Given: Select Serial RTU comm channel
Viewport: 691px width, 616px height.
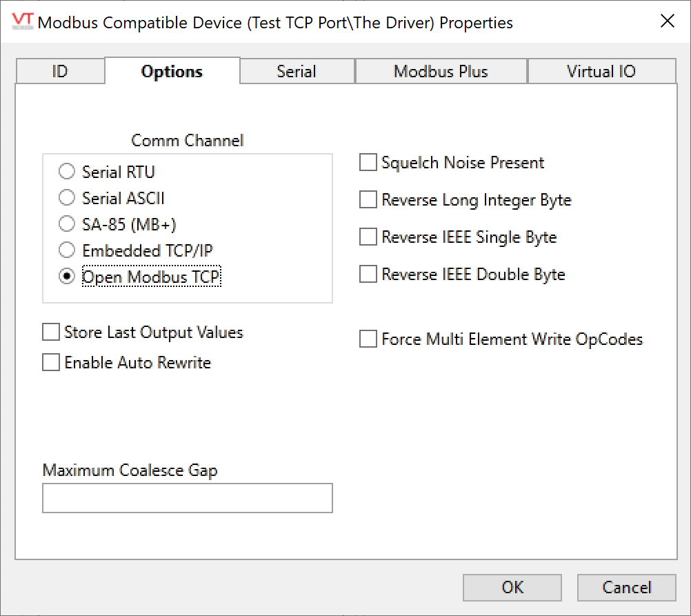Looking at the screenshot, I should click(x=67, y=172).
